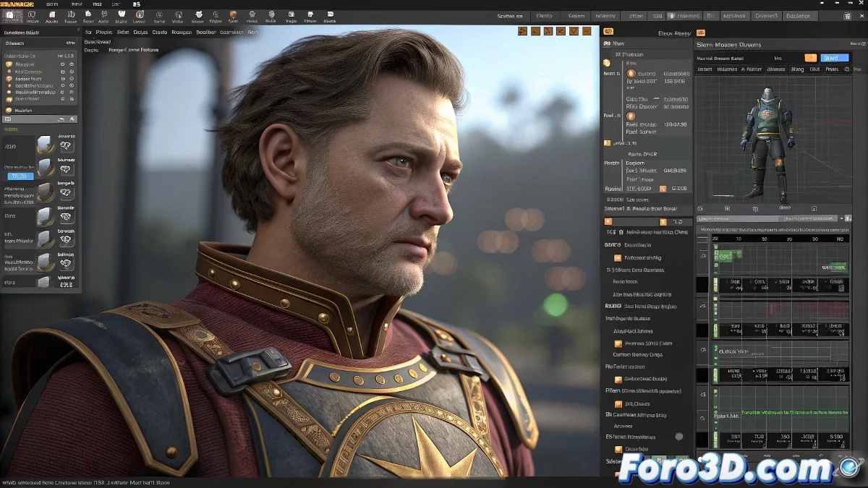Screen dimensions: 868x488
Task: Click the small orange square beside the G70B value
Action: tap(662, 188)
